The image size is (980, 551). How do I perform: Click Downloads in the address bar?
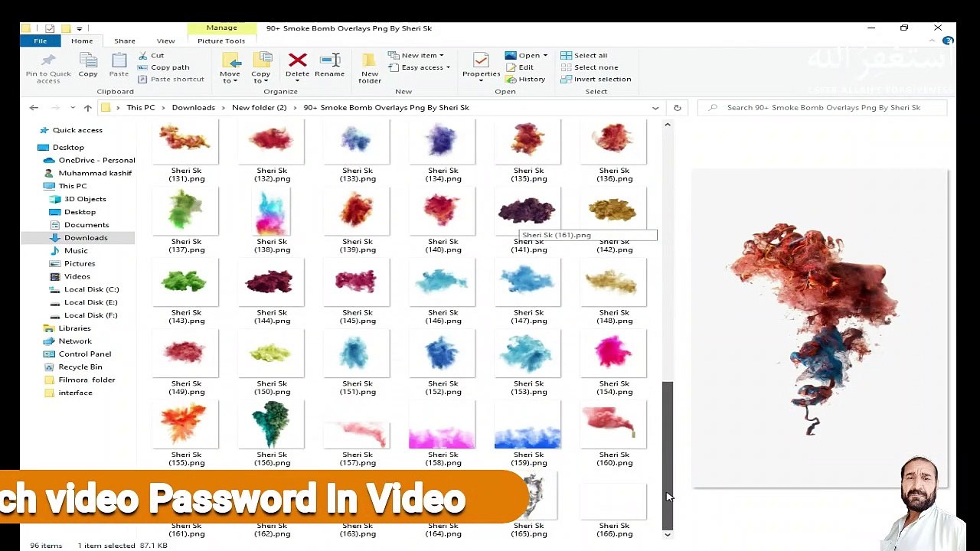(x=194, y=107)
